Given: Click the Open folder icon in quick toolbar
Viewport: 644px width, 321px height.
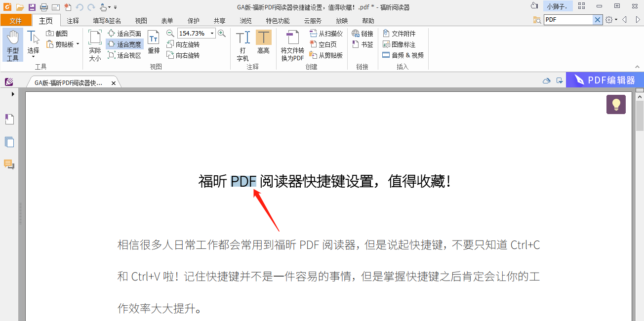Looking at the screenshot, I should tap(20, 7).
